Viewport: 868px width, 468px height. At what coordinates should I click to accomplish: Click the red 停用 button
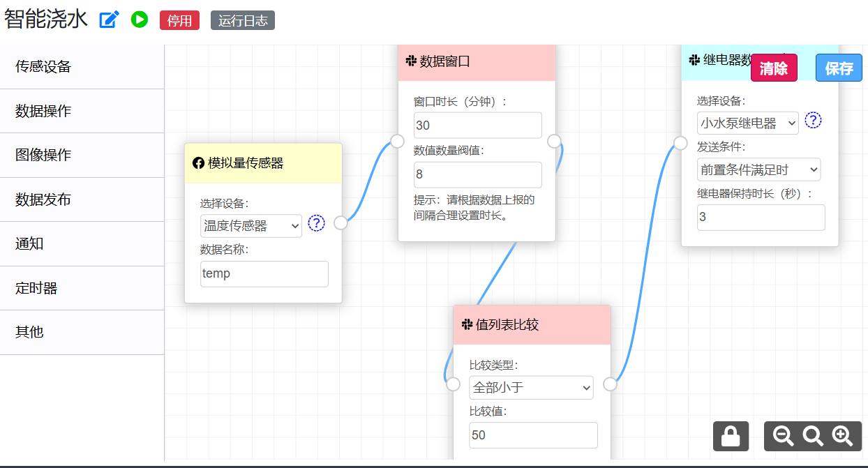pos(179,20)
